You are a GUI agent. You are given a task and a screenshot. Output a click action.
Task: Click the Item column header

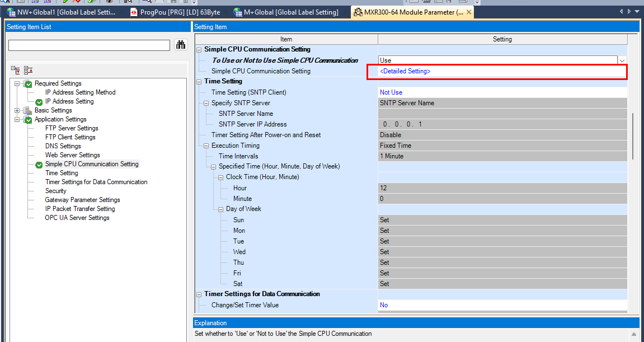click(286, 39)
